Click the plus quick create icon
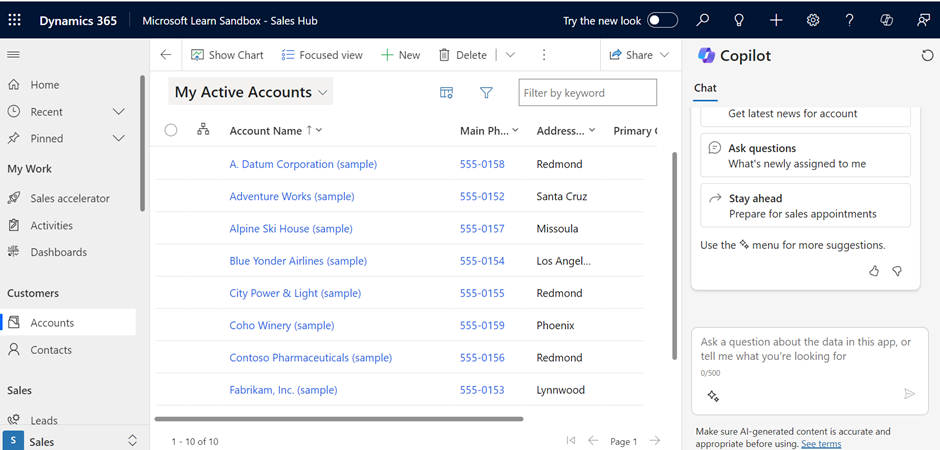940x450 pixels. pos(776,20)
